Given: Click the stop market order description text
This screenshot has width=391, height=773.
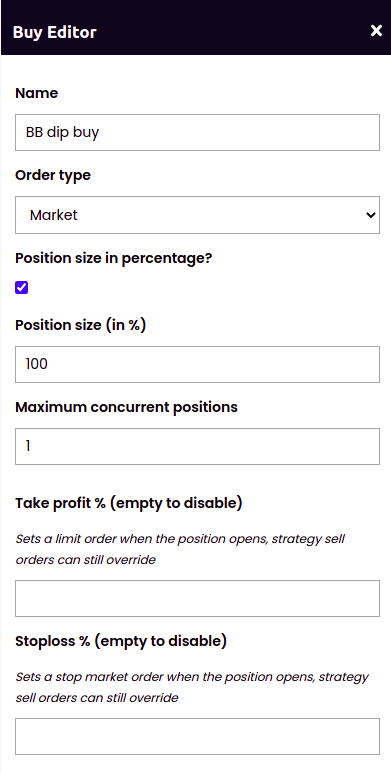Looking at the screenshot, I should coord(192,688).
